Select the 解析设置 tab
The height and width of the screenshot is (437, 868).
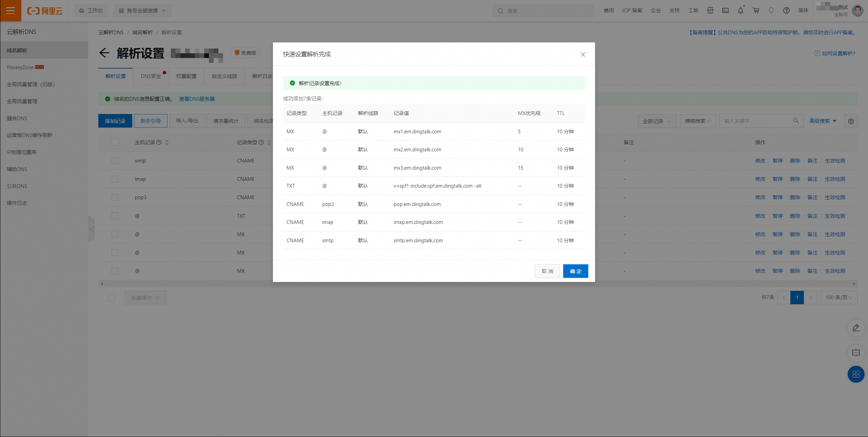(x=115, y=77)
